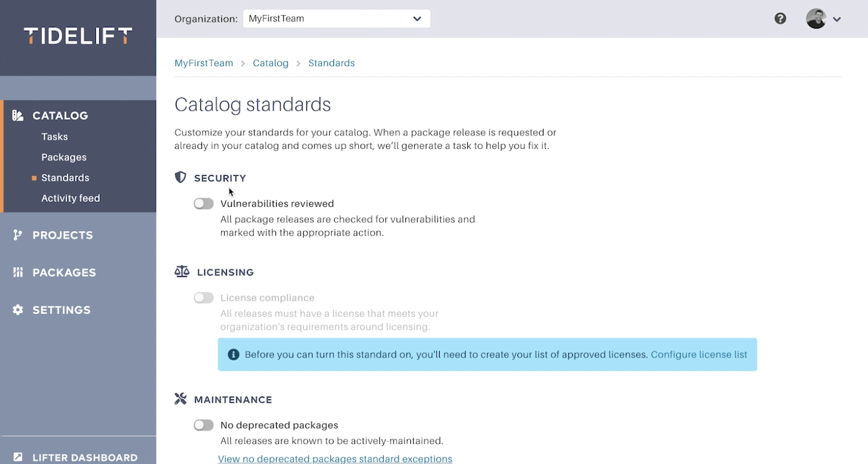Enable the Vulnerabilities reviewed toggle

point(204,204)
